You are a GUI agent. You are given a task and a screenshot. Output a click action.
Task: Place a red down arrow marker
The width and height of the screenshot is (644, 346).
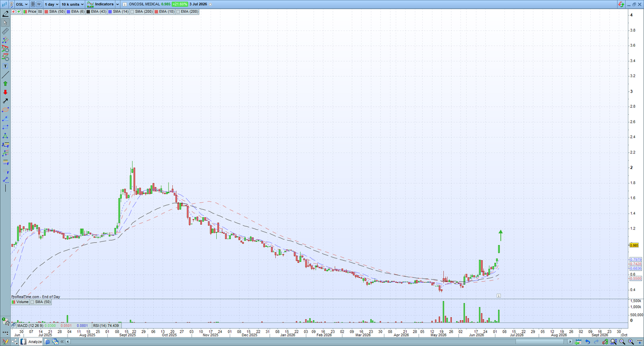coord(5,92)
